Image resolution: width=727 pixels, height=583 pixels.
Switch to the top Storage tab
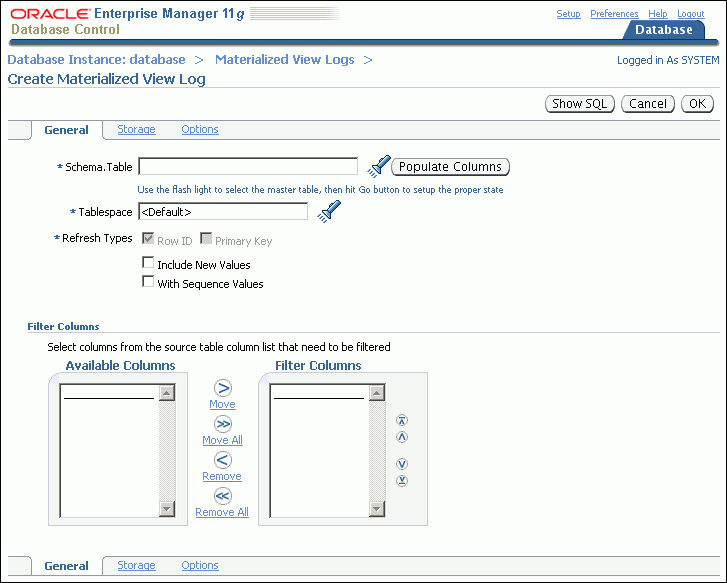(136, 129)
